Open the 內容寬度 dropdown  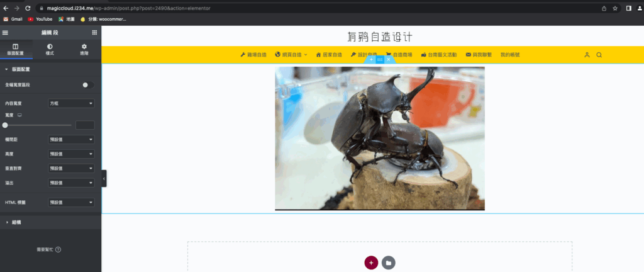(x=72, y=103)
